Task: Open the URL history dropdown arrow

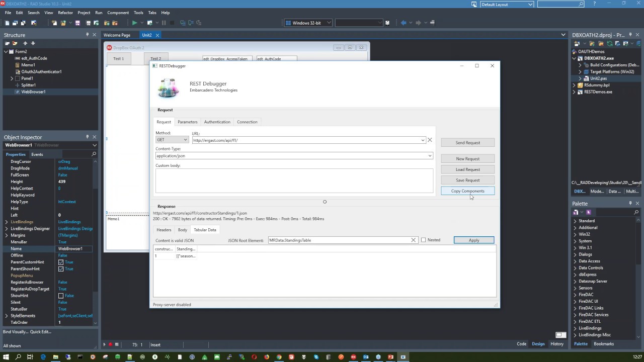Action: (423, 140)
